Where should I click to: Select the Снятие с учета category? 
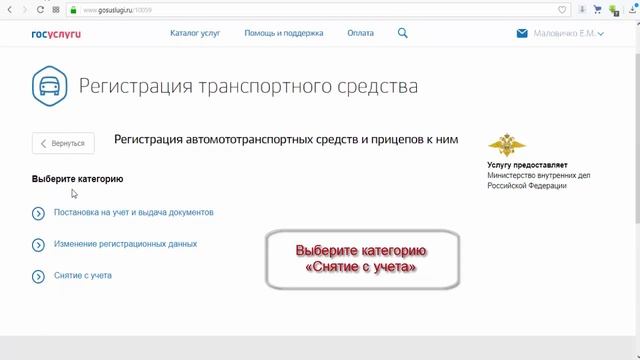83,276
